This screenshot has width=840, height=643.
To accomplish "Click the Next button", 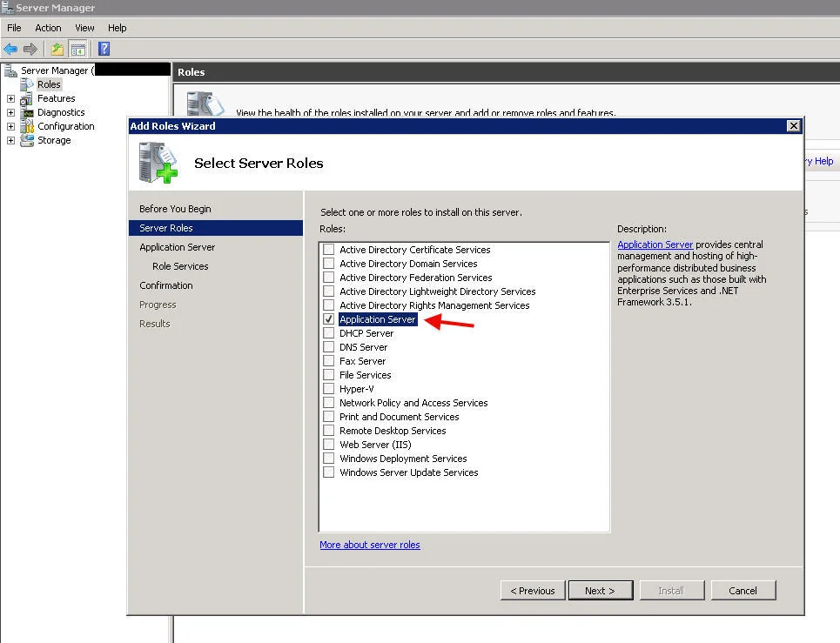I will (x=601, y=591).
